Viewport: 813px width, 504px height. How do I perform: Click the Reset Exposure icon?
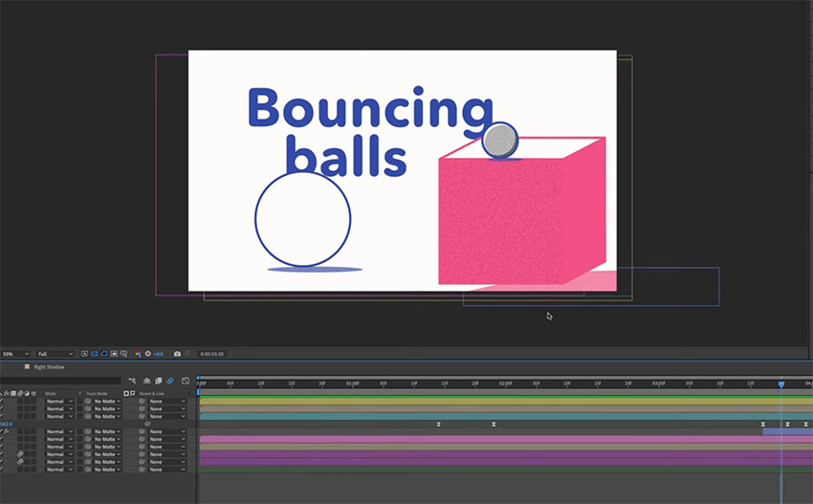click(147, 354)
